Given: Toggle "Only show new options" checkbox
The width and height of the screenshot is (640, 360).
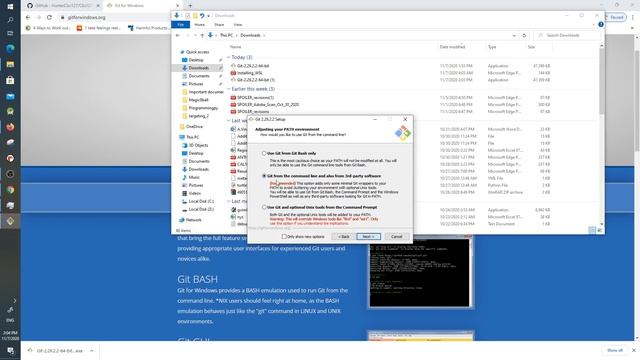Looking at the screenshot, I should 284,237.
